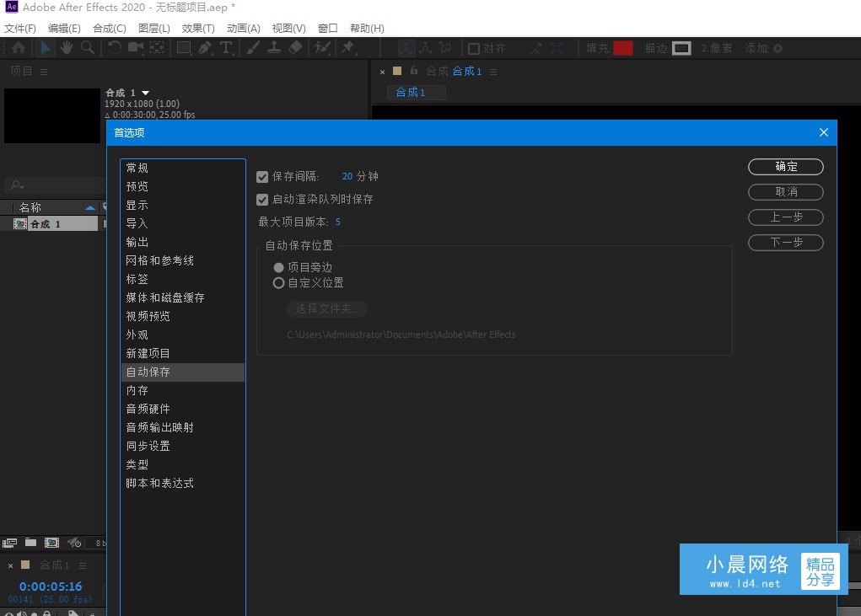This screenshot has height=616, width=861.
Task: Click the world axis mode icon
Action: (x=426, y=48)
